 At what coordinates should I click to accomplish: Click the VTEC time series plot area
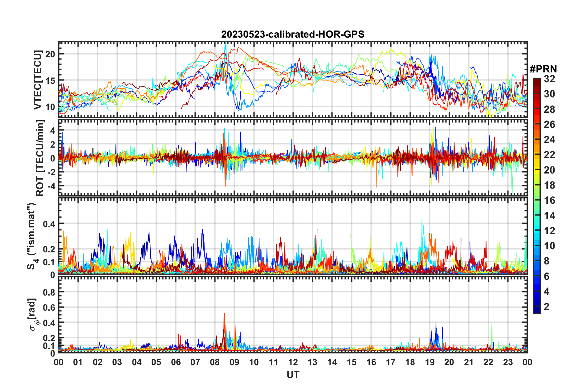pos(293,79)
